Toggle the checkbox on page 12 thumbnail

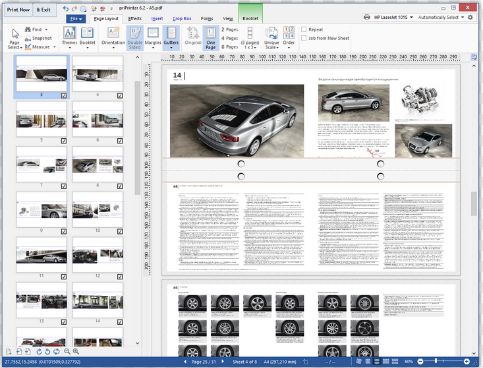pyautogui.click(x=120, y=277)
